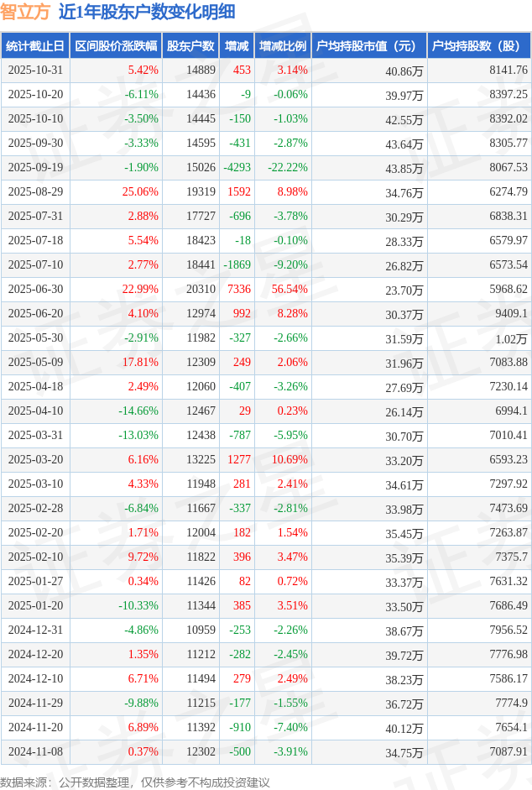Viewport: 532px width, 790px height.
Task: Select the 2024-11-08 date row
Action: pos(35,752)
